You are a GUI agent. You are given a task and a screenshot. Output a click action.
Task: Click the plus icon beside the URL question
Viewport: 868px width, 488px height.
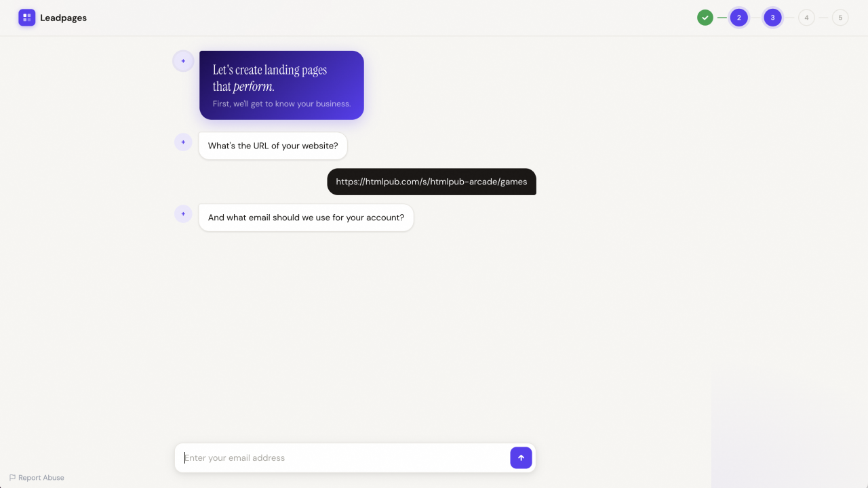click(183, 142)
